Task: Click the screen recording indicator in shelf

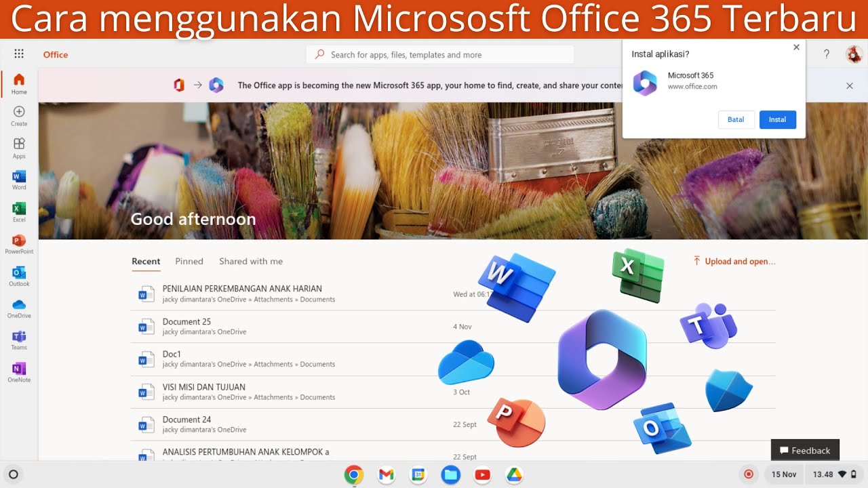Action: tap(749, 474)
